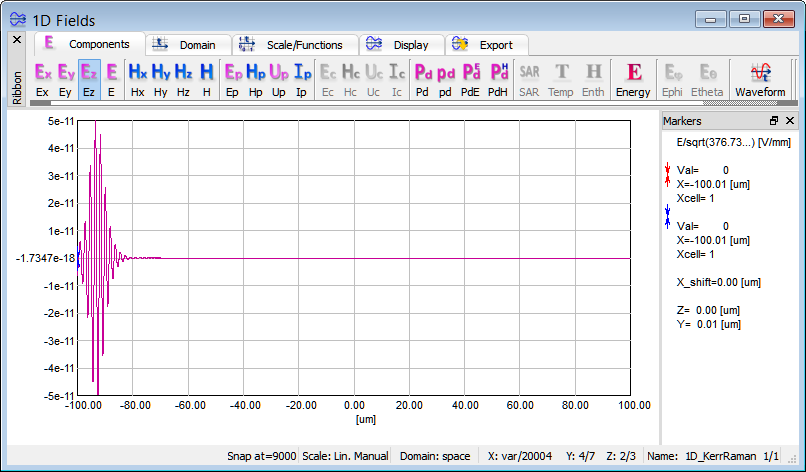Close the Ribbon panel with X
Viewport: 806px width, 472px height.
tap(16, 39)
